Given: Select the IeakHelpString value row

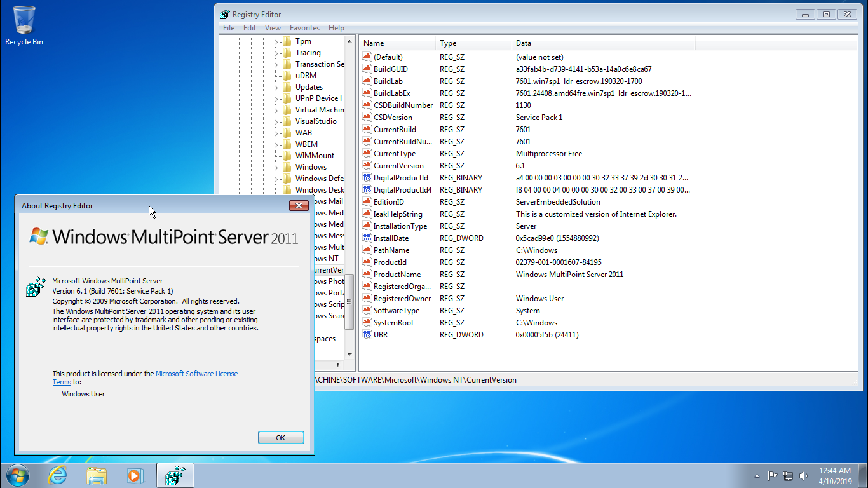Looking at the screenshot, I should click(527, 213).
